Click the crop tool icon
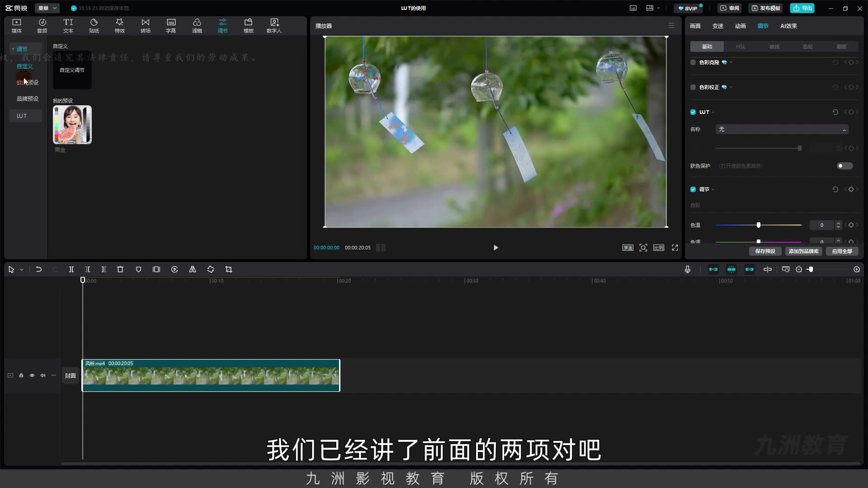This screenshot has height=488, width=868. tap(229, 269)
